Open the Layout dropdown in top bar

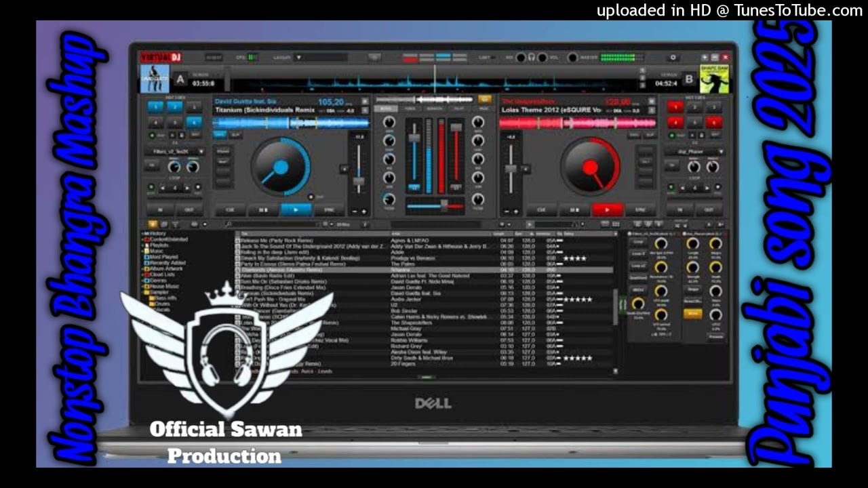pos(321,58)
